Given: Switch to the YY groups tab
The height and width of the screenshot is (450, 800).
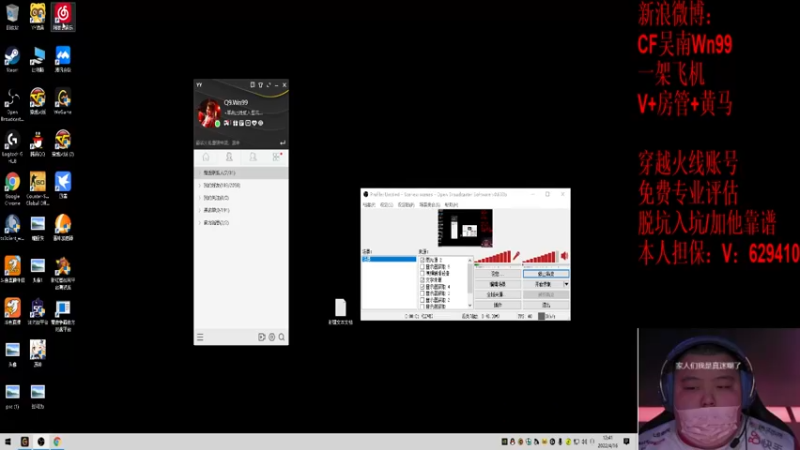Looking at the screenshot, I should (x=253, y=157).
